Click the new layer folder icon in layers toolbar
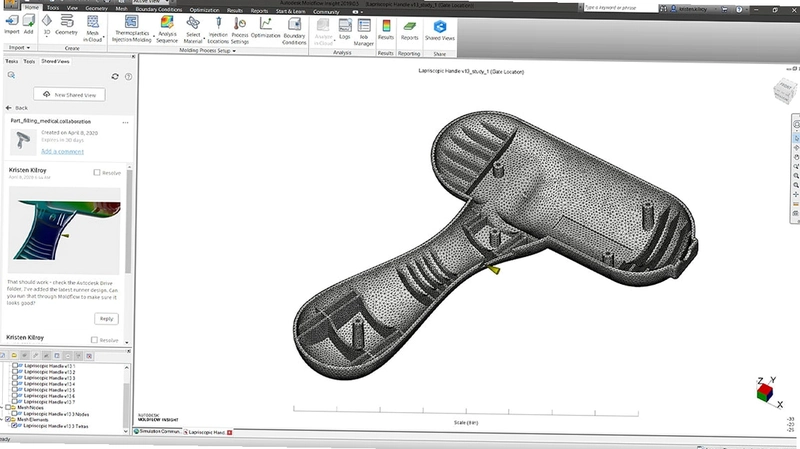 click(x=14, y=356)
